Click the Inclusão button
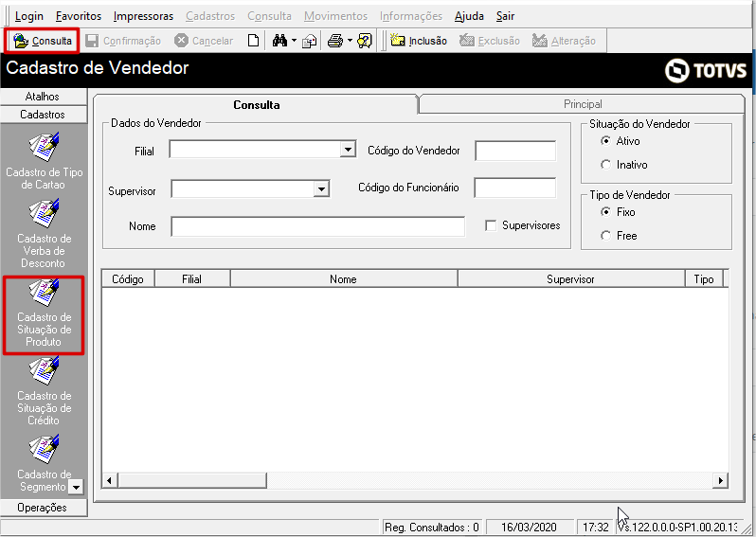This screenshot has width=756, height=537. (419, 41)
